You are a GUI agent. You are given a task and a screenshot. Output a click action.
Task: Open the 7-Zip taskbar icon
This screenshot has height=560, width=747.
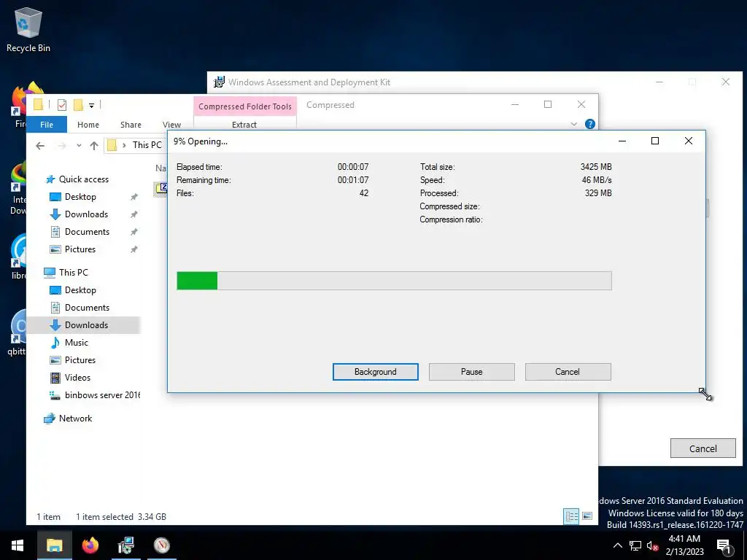[x=161, y=545]
